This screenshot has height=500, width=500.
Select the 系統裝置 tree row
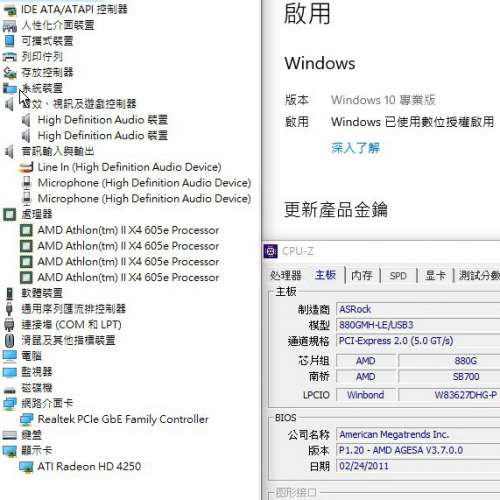(42, 88)
